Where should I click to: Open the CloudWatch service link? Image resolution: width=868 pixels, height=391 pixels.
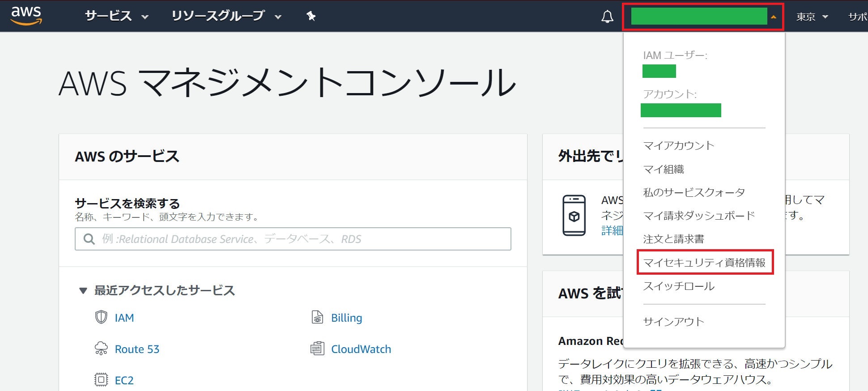click(x=361, y=349)
